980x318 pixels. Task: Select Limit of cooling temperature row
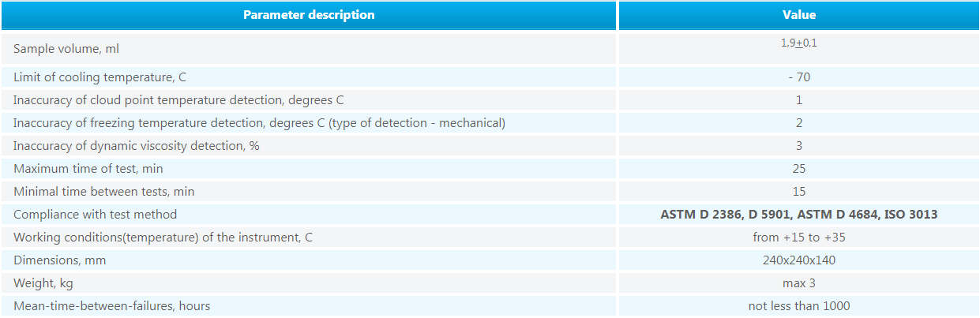[490, 77]
